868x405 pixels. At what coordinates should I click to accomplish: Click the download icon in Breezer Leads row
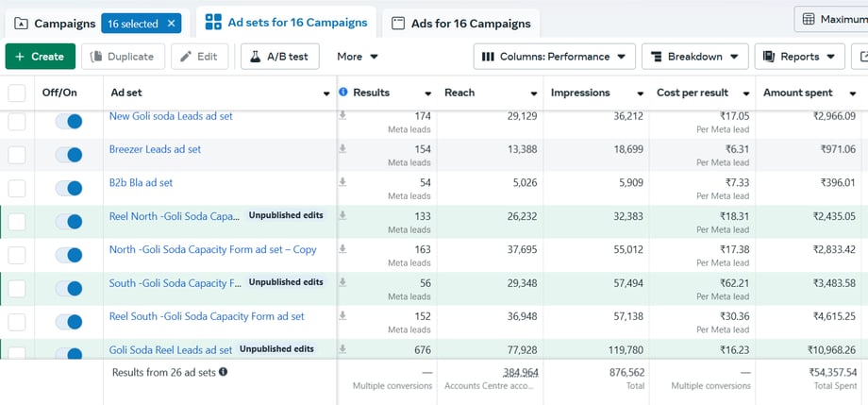[x=342, y=149]
